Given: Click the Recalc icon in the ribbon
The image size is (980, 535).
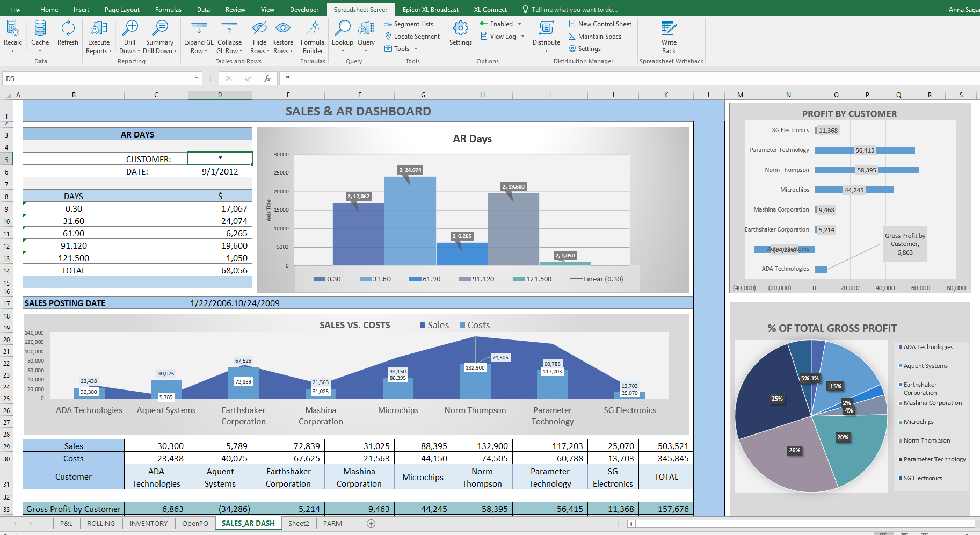Looking at the screenshot, I should (x=12, y=30).
